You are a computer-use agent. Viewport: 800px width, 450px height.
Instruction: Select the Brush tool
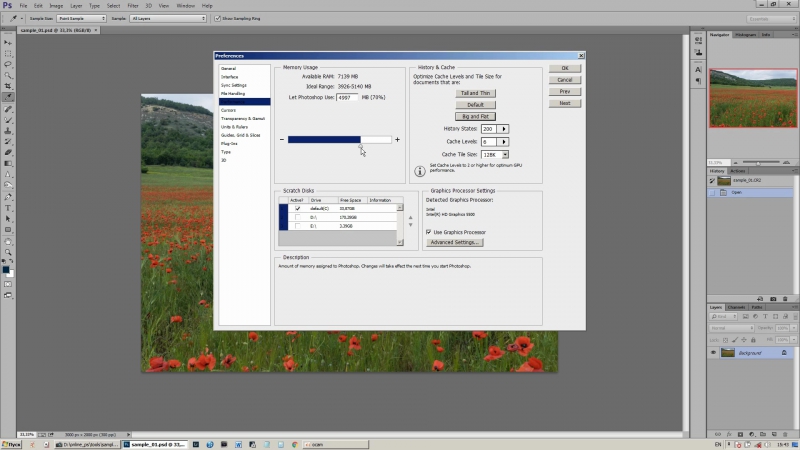(8, 120)
